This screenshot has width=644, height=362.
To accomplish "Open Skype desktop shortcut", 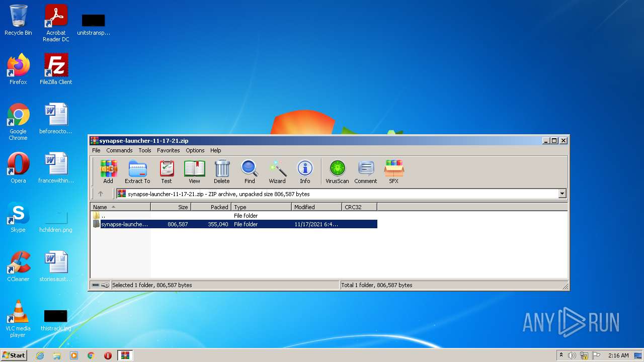I will click(18, 217).
